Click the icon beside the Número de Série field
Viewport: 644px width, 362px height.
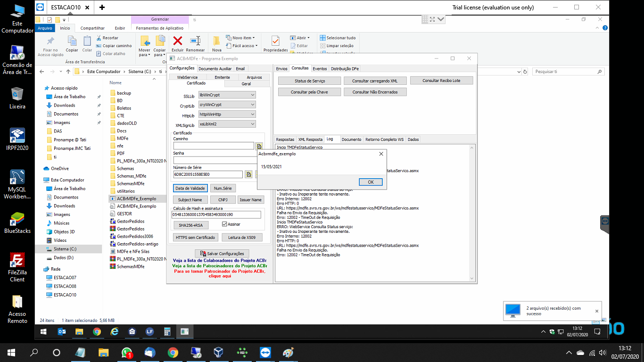(x=248, y=174)
